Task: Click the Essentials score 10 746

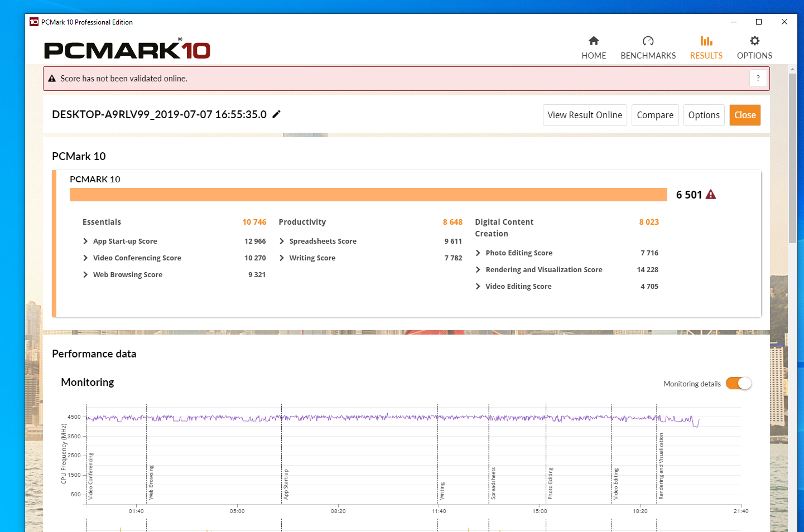Action: click(x=254, y=222)
